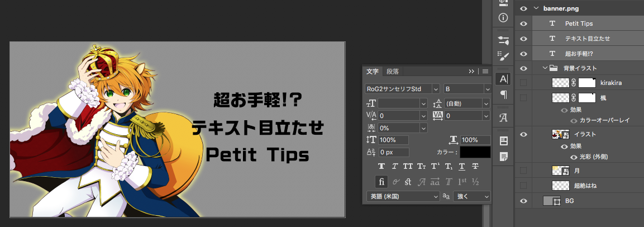The width and height of the screenshot is (644, 227).
Task: Open the Info panel icon
Action: 503,18
